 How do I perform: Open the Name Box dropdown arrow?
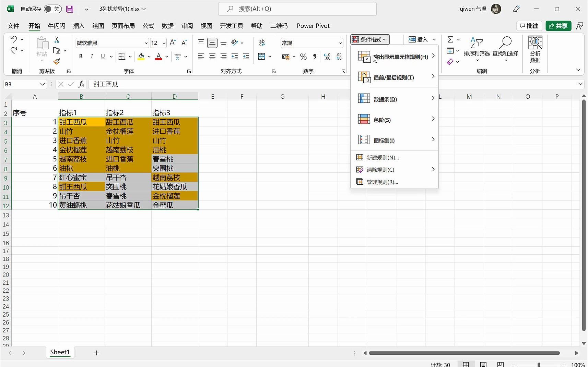pyautogui.click(x=43, y=84)
